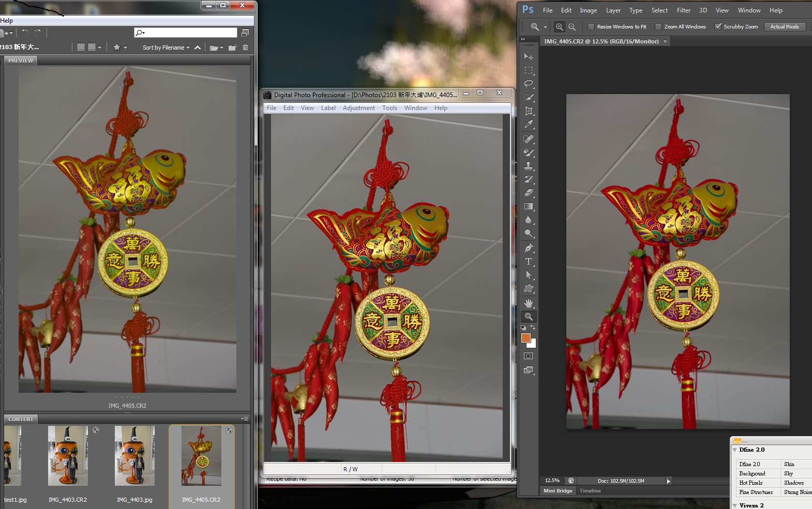Switch Bridge to compact mode
The width and height of the screenshot is (812, 509).
[x=245, y=33]
